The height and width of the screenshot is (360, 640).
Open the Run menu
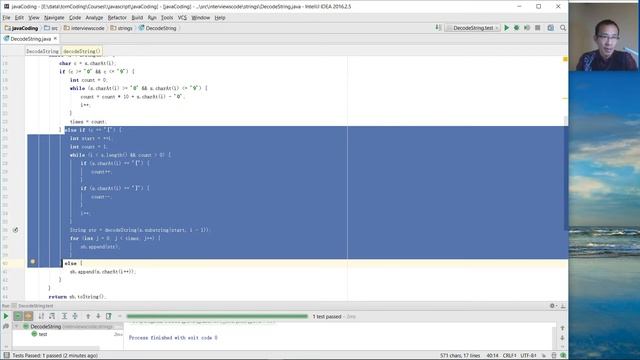coord(152,18)
